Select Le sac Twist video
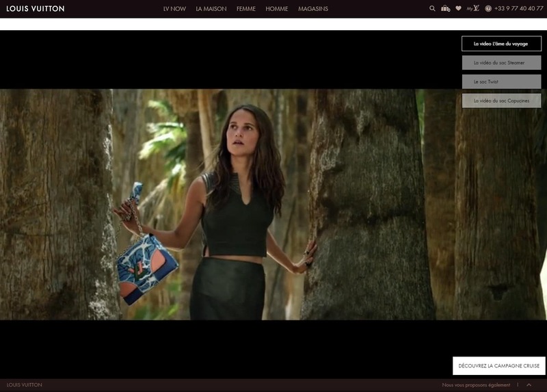The image size is (547, 392). (501, 81)
